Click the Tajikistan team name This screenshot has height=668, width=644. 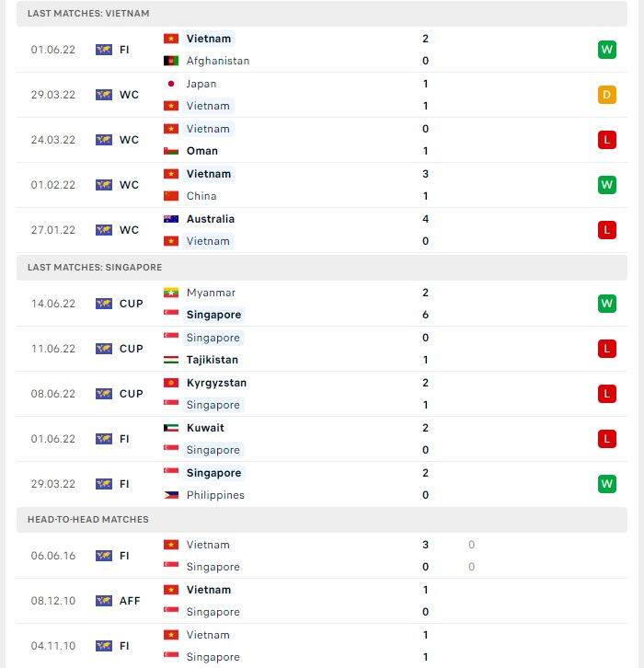[213, 360]
